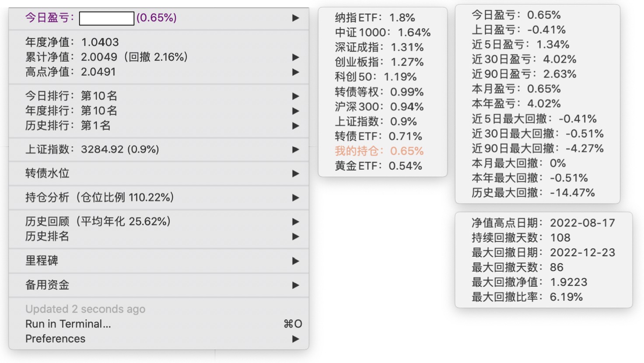Open the 历史回顾 menu entry
The image size is (644, 363).
click(98, 222)
